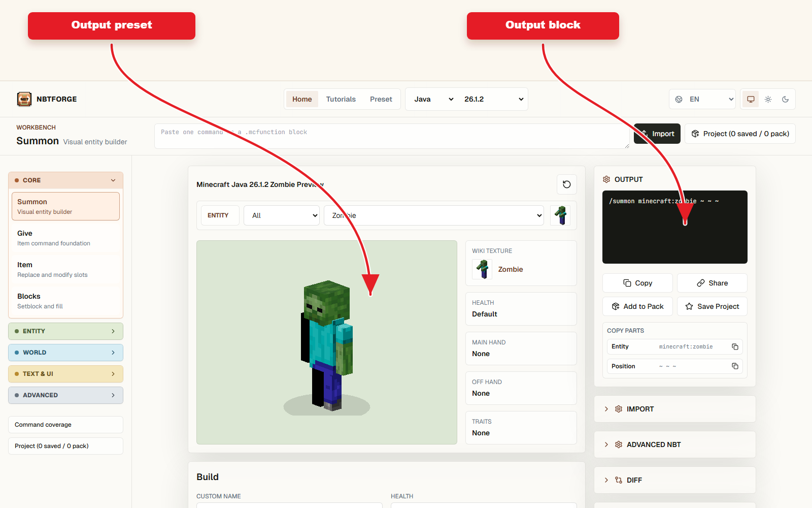Open the Tutorials tab
Image resolution: width=812 pixels, height=508 pixels.
[x=341, y=99]
